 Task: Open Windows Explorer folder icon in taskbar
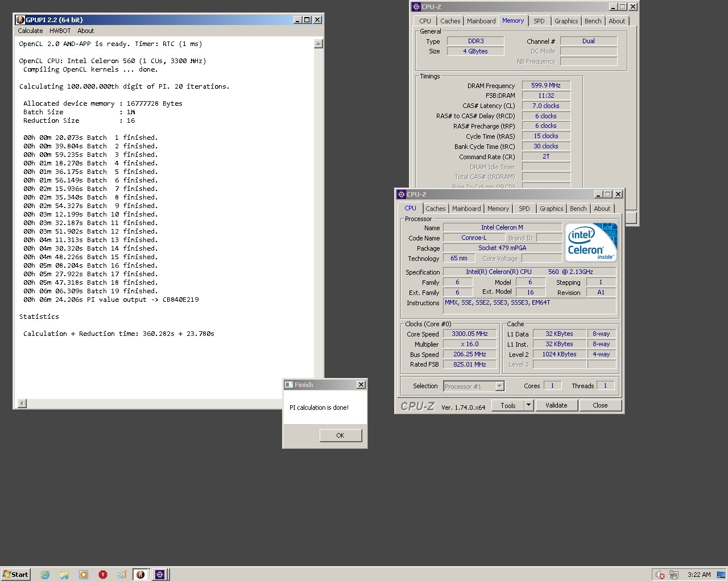coord(64,575)
